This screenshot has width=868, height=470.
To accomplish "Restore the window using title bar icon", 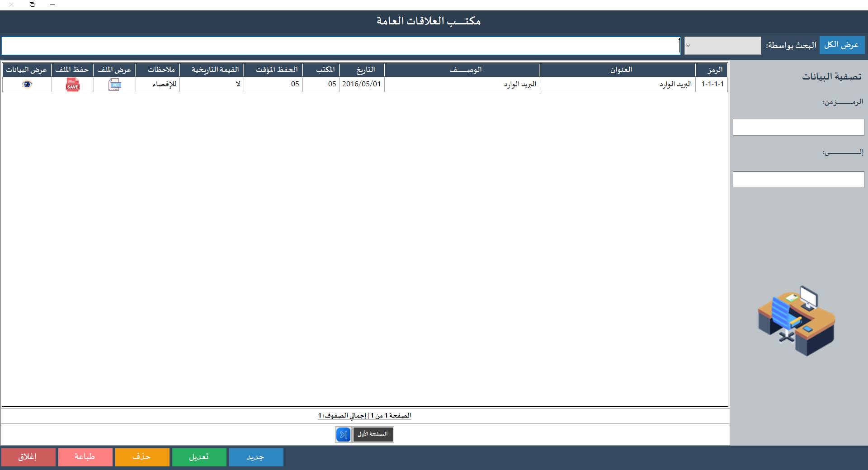I will point(32,5).
